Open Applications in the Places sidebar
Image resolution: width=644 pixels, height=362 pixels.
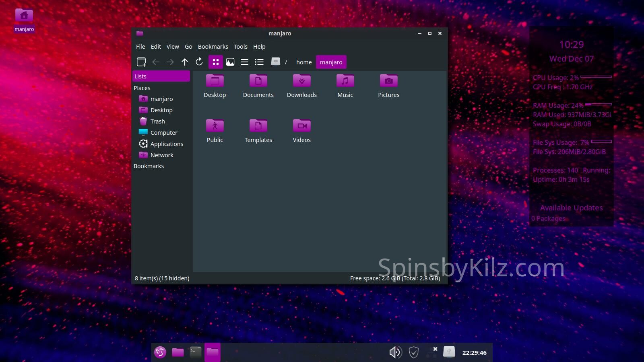click(166, 144)
